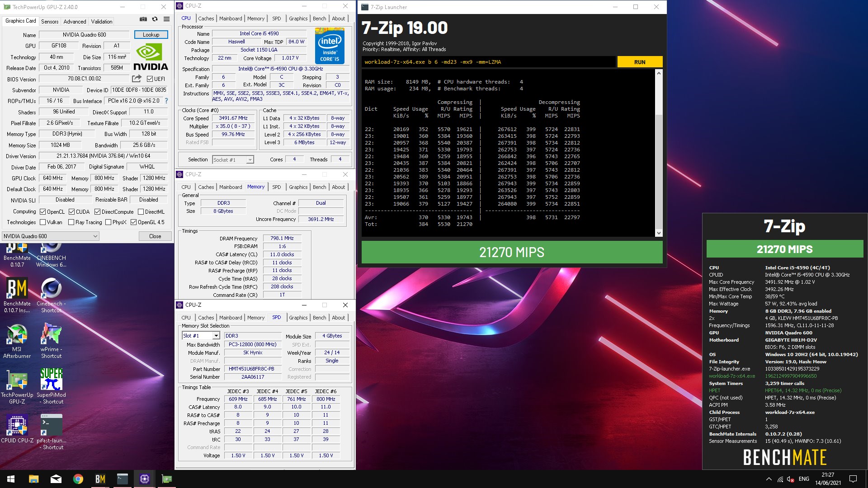The height and width of the screenshot is (488, 868).
Task: Open wPrime Shortcut desktop icon
Action: coord(51,341)
